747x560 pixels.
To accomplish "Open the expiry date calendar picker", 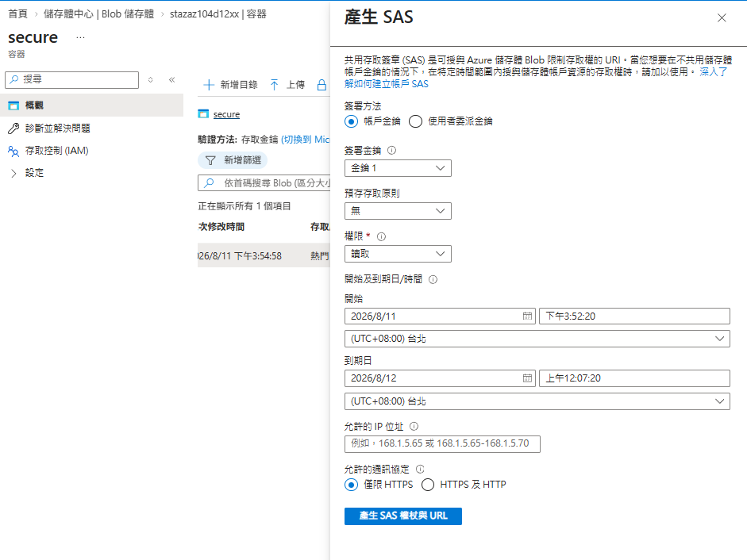I will pos(527,378).
